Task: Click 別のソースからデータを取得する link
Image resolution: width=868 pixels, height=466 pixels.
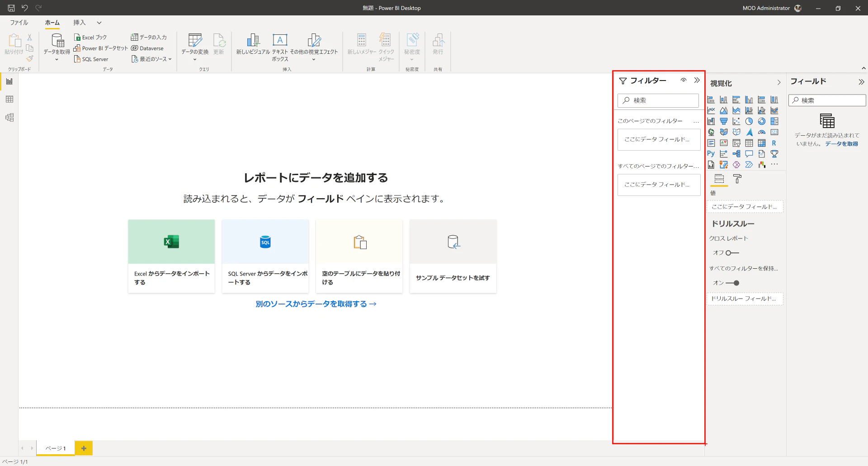Action: tap(316, 304)
